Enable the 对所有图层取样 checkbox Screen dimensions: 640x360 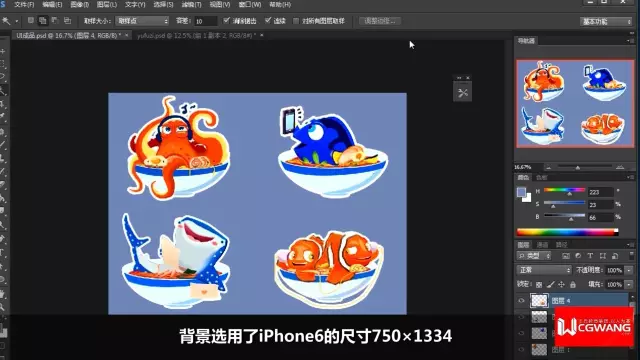pos(296,21)
